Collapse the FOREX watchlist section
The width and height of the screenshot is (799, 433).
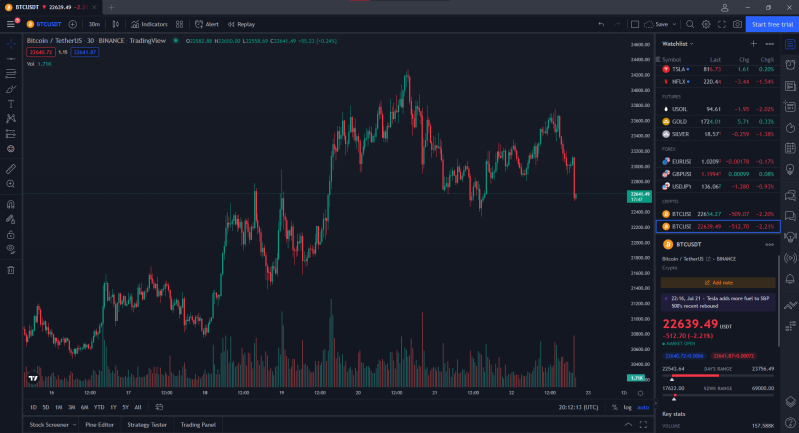click(669, 149)
